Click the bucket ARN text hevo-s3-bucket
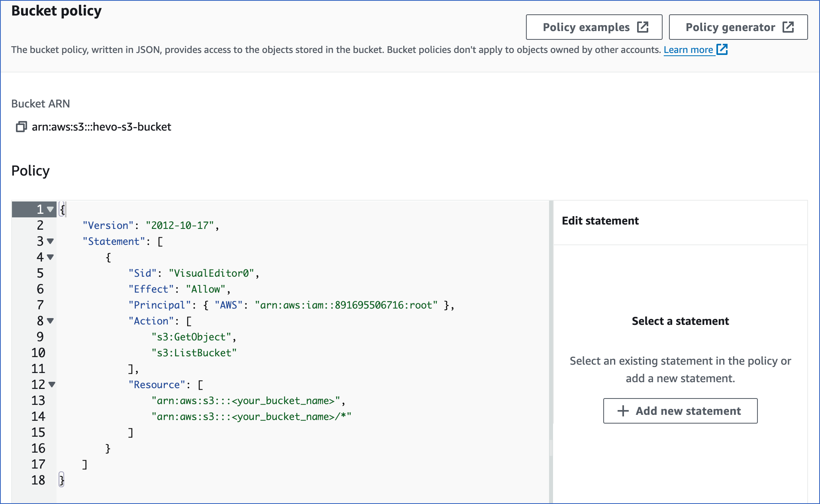This screenshot has height=504, width=820. (101, 127)
